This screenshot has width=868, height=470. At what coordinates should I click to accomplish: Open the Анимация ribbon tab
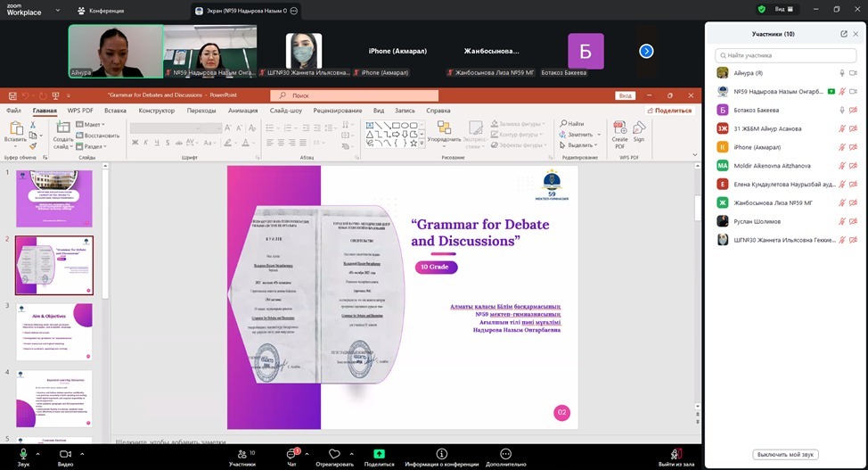point(242,111)
